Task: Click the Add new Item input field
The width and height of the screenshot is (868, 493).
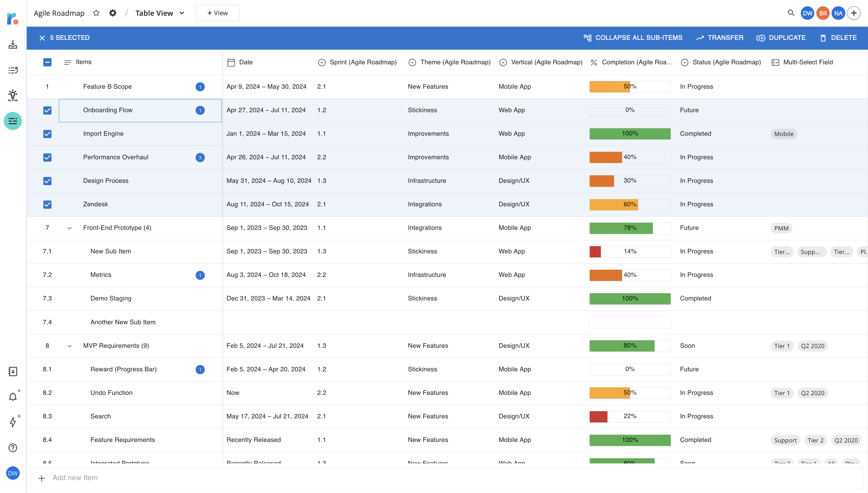Action: pos(447,478)
